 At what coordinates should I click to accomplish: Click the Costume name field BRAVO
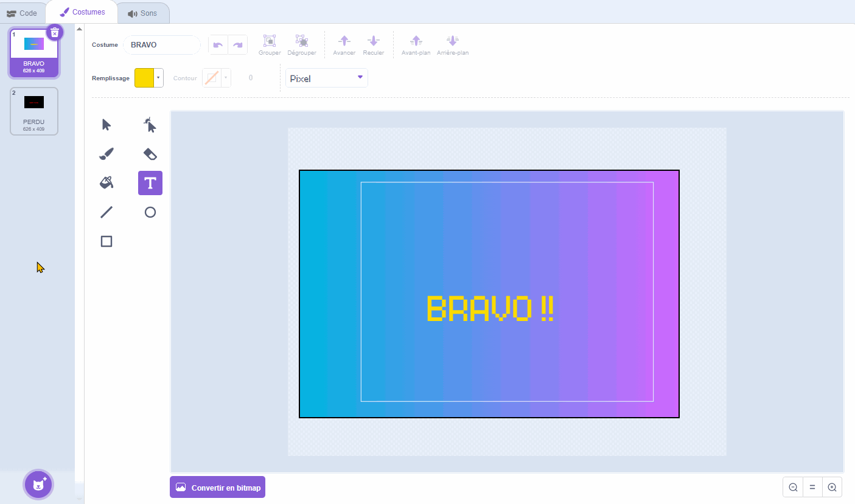click(x=161, y=45)
